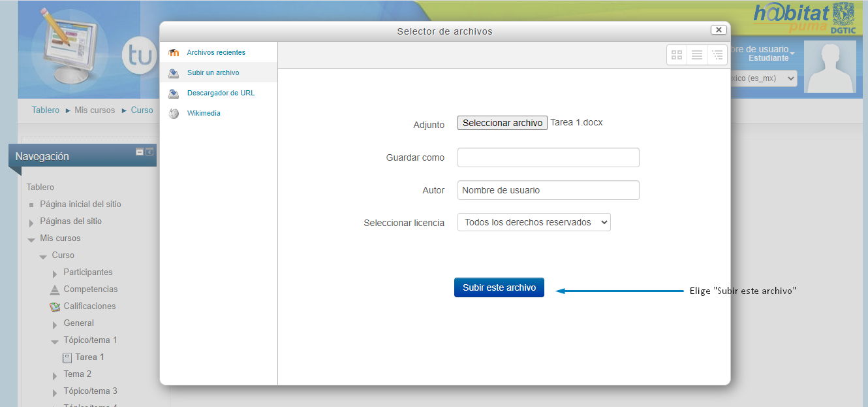The width and height of the screenshot is (868, 407).
Task: Click the Tablero breadcrumb link
Action: coord(46,110)
